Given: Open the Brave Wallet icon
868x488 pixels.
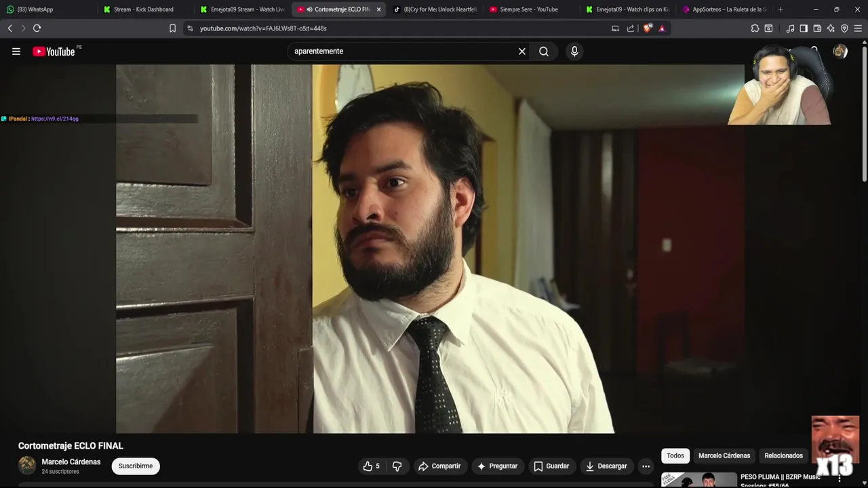Looking at the screenshot, I should tap(817, 28).
